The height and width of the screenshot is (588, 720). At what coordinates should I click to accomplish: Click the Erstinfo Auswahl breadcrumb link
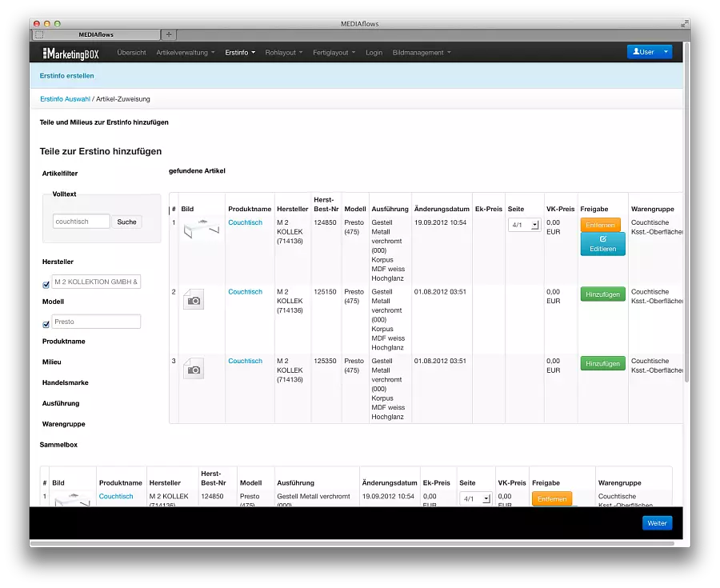point(65,99)
